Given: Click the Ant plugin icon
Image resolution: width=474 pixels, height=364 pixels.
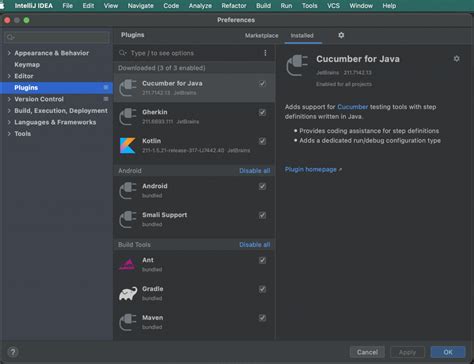Looking at the screenshot, I should pos(128,264).
